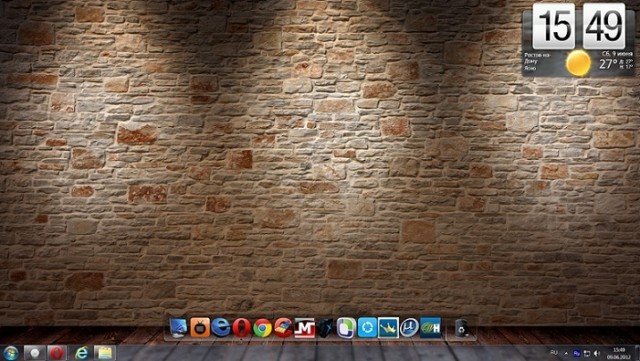
Task: Launch the green-white rounded square dock app
Action: click(x=346, y=328)
